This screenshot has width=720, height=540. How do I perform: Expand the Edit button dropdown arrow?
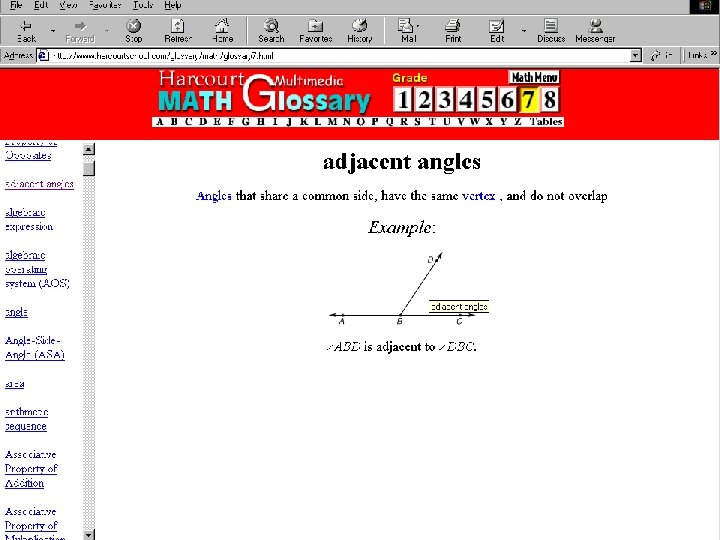524,31
